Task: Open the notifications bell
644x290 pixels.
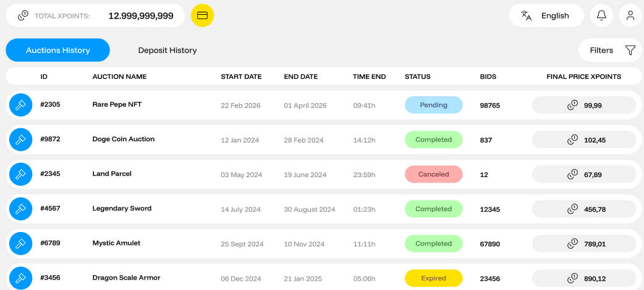Action: (601, 15)
